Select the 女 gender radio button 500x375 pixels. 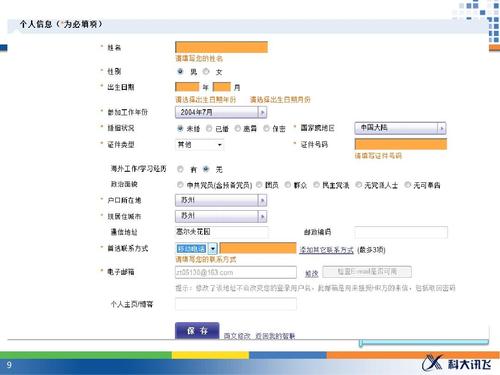(206, 71)
